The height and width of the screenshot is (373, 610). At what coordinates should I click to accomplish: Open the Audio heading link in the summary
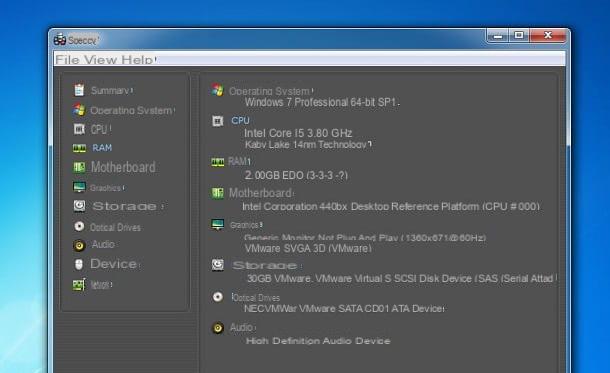click(241, 327)
